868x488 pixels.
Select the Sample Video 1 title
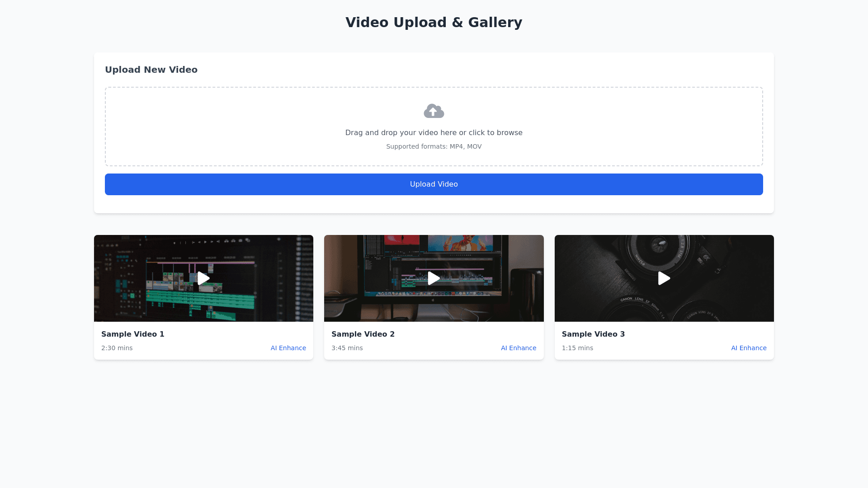132,334
